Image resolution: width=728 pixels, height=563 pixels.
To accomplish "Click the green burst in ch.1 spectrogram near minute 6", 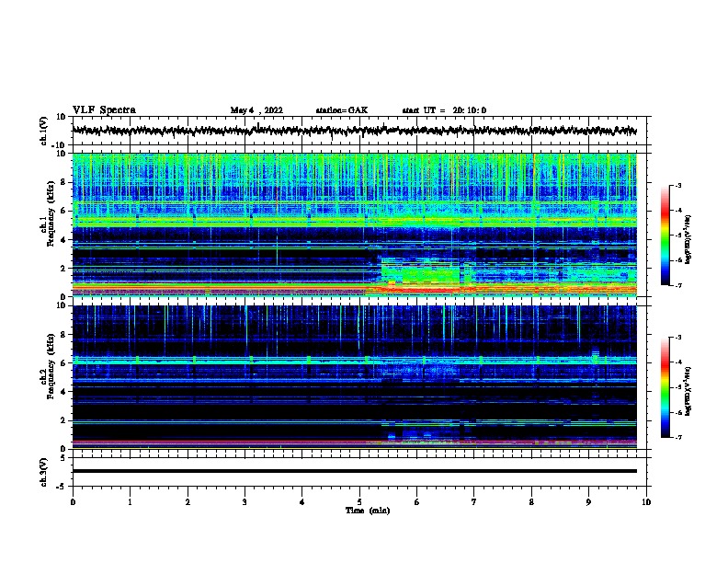I will pos(420,273).
